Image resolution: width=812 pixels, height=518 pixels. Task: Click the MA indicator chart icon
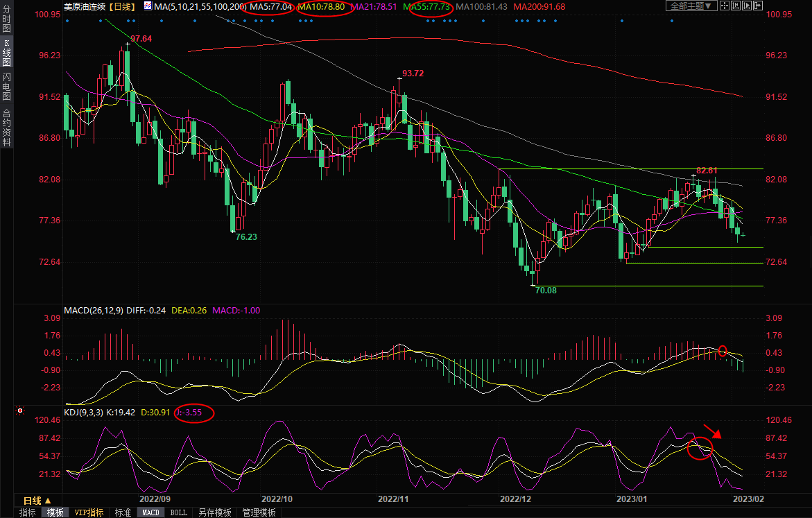tap(148, 6)
